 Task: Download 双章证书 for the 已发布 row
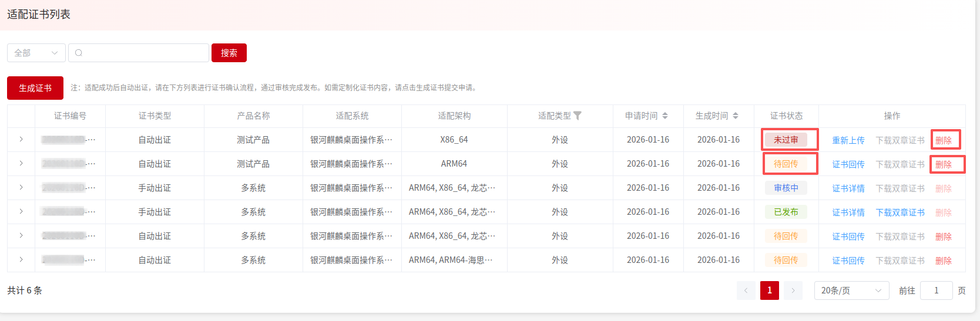tap(900, 212)
